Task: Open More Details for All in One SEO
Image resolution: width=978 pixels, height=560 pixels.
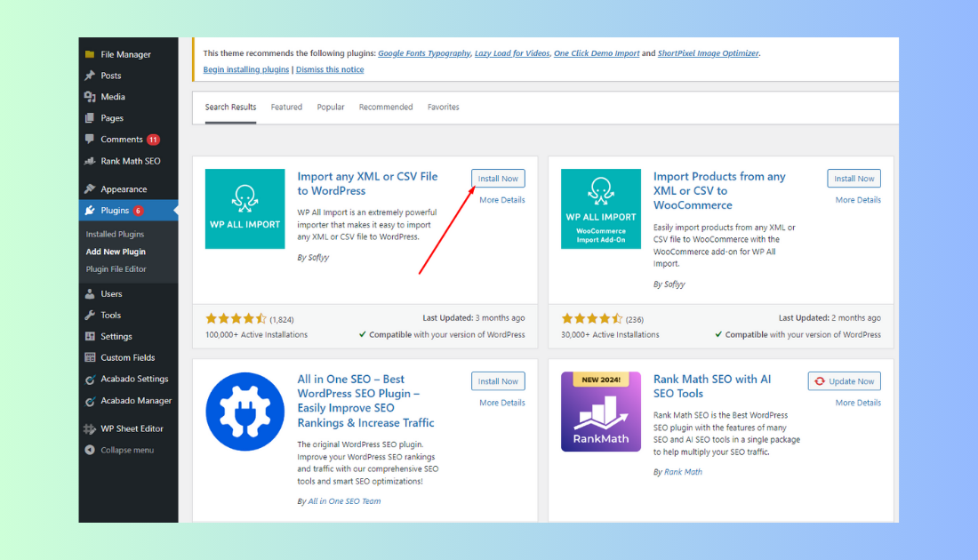Action: tap(502, 403)
